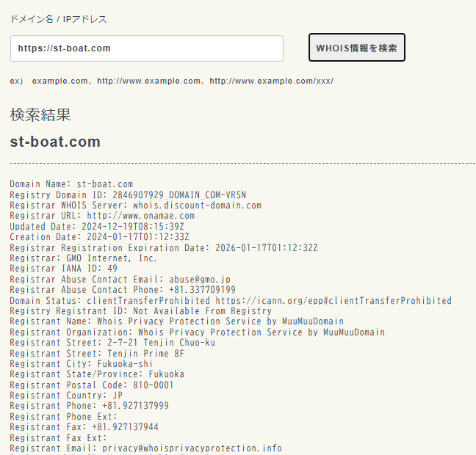The height and width of the screenshot is (455, 476).
Task: Click the example.com hint text line
Action: point(171,81)
